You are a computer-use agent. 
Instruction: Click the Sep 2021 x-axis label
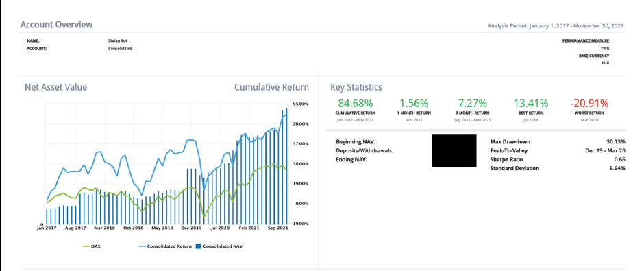pyautogui.click(x=278, y=228)
